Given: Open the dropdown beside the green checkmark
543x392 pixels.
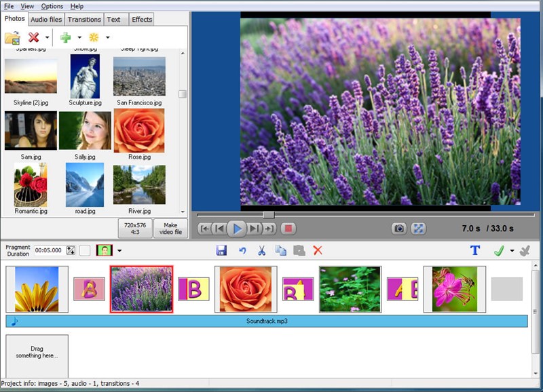Looking at the screenshot, I should tap(512, 250).
